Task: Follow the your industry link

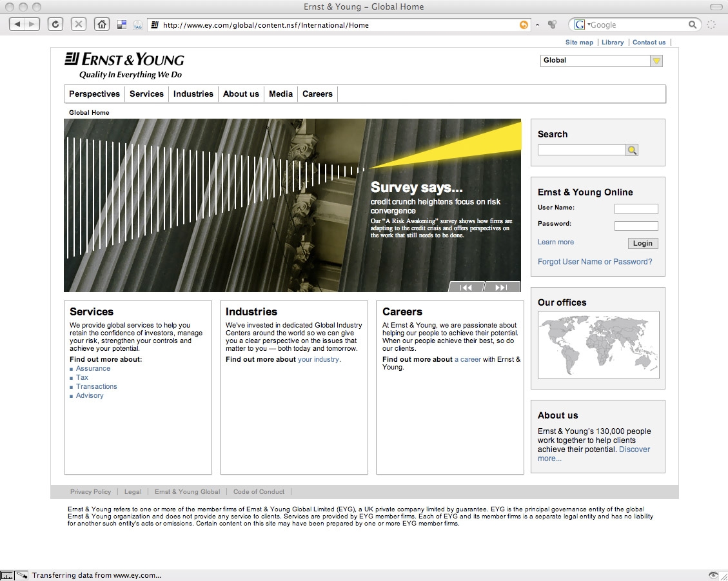Action: 318,359
